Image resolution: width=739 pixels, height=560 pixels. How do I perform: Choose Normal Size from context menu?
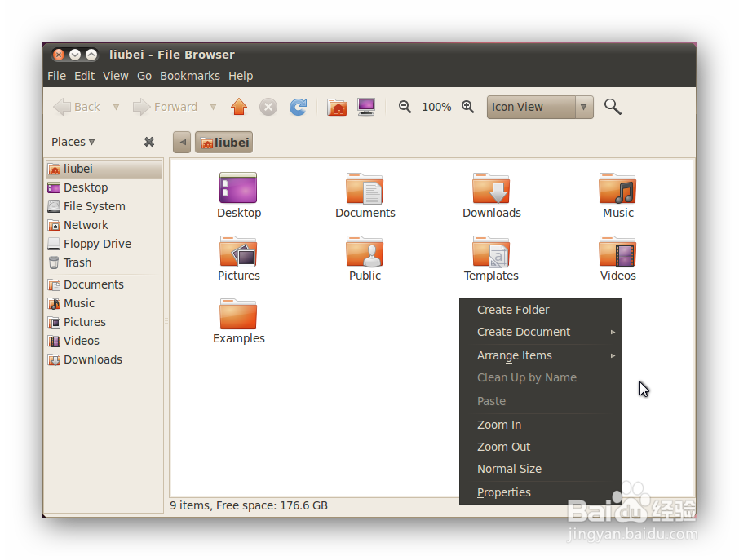pos(541,469)
